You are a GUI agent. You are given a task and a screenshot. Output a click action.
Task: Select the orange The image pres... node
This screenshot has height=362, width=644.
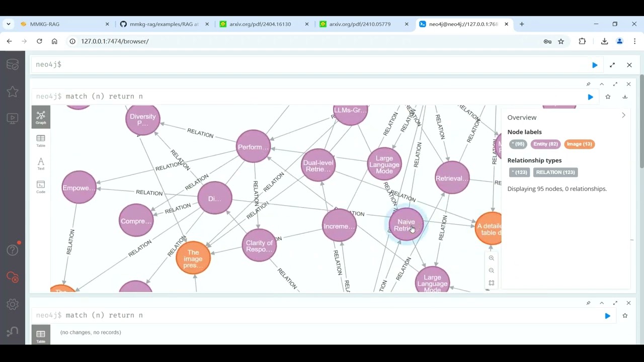pyautogui.click(x=193, y=258)
